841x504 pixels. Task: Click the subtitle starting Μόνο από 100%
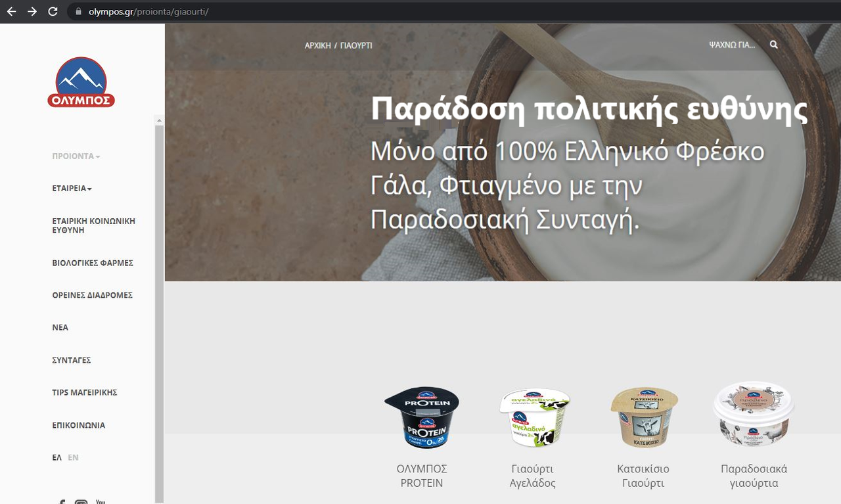click(x=568, y=187)
